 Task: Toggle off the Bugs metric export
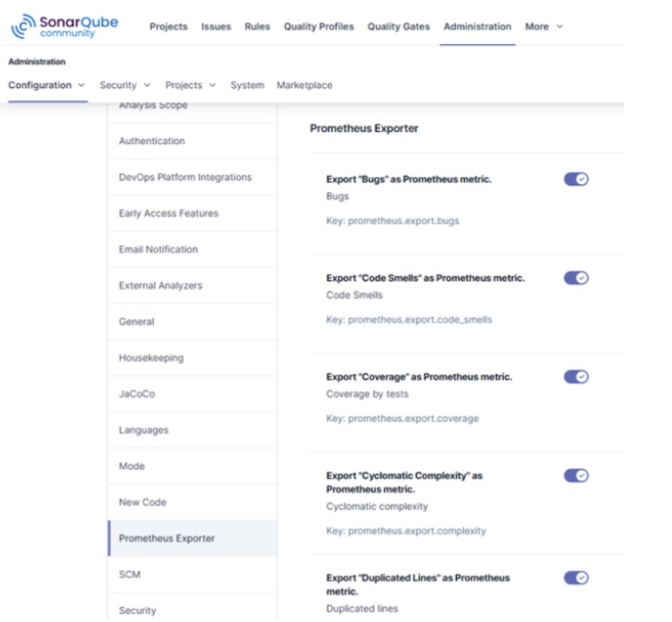pyautogui.click(x=576, y=179)
